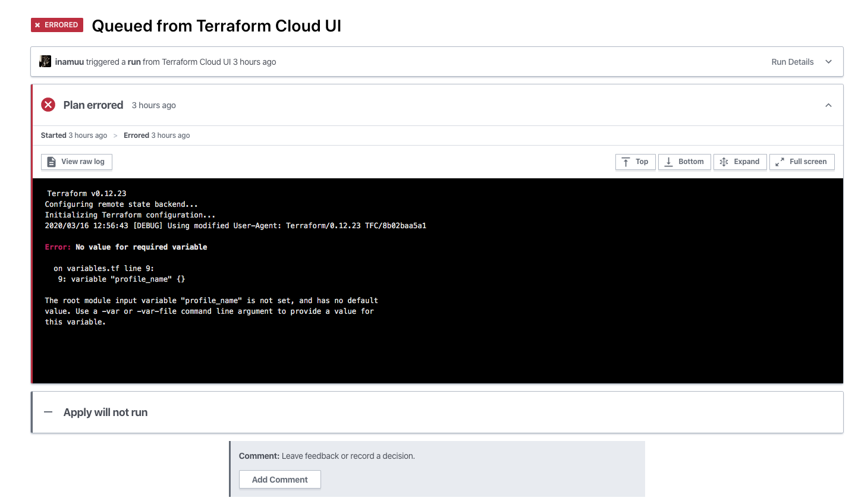Collapse the Plan errored section chevron
Viewport: 855px width, 504px height.
[x=828, y=105]
